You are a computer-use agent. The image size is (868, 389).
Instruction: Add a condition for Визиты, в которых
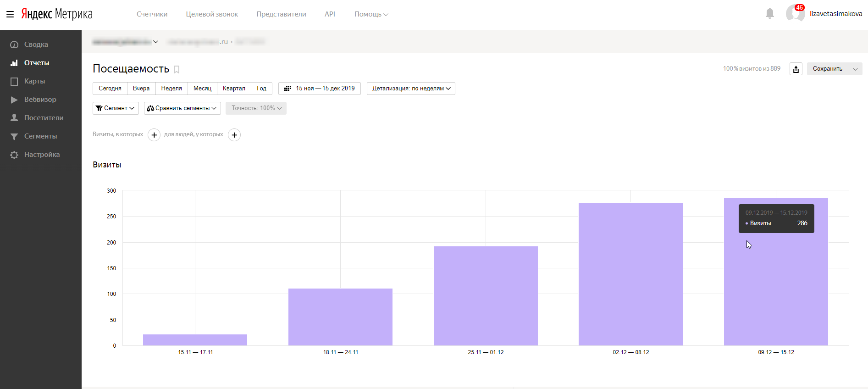pyautogui.click(x=154, y=135)
